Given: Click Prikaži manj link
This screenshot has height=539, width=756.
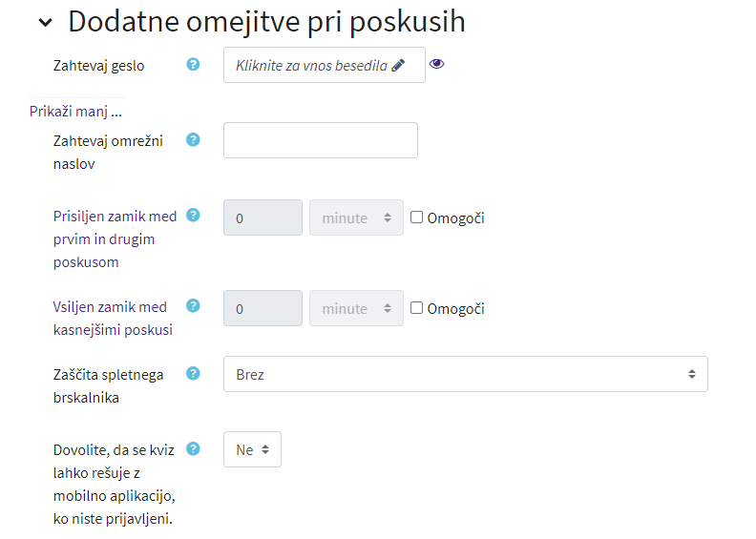Looking at the screenshot, I should click(x=75, y=112).
